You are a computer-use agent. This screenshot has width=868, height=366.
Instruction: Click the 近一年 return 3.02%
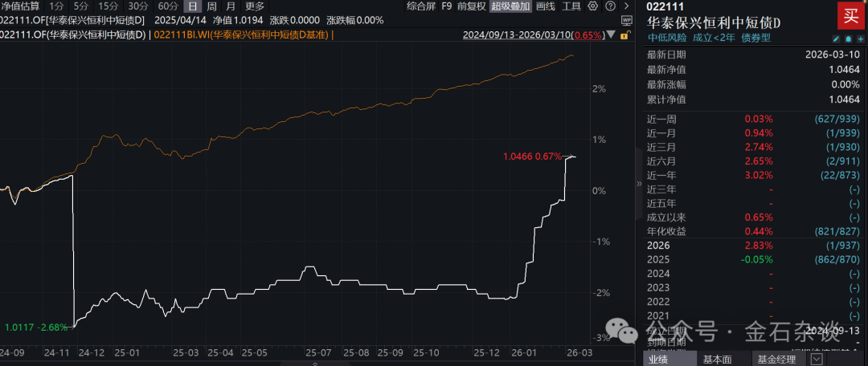759,175
